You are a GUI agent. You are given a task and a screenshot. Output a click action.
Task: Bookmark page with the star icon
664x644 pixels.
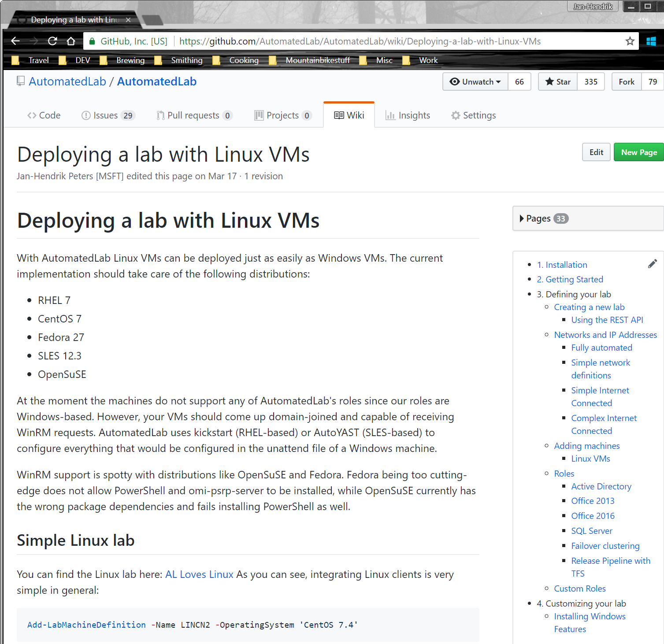630,41
